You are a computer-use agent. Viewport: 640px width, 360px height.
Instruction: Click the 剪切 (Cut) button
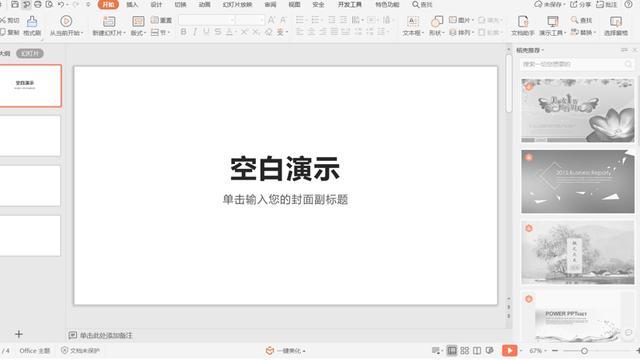(10, 20)
